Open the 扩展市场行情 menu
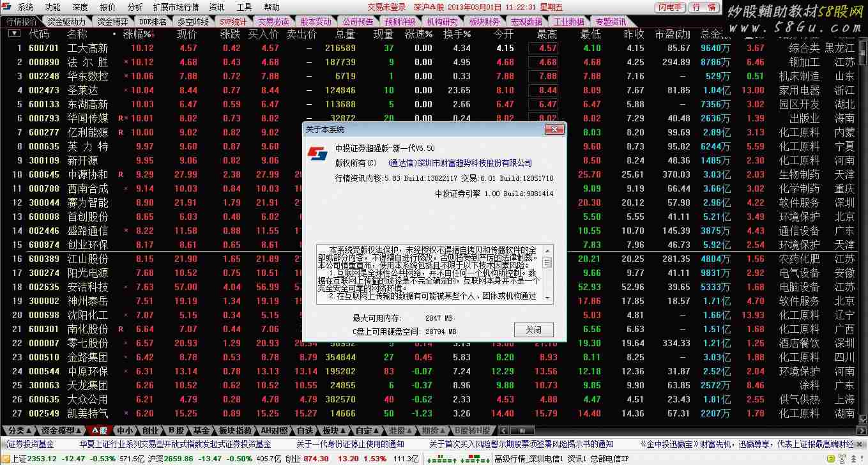This screenshot has height=465, width=868. (177, 8)
